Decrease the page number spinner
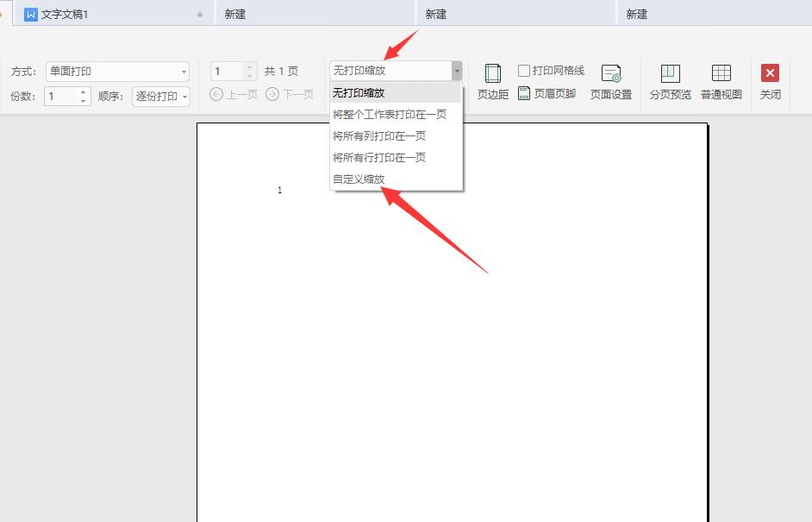The image size is (812, 522). [250, 76]
